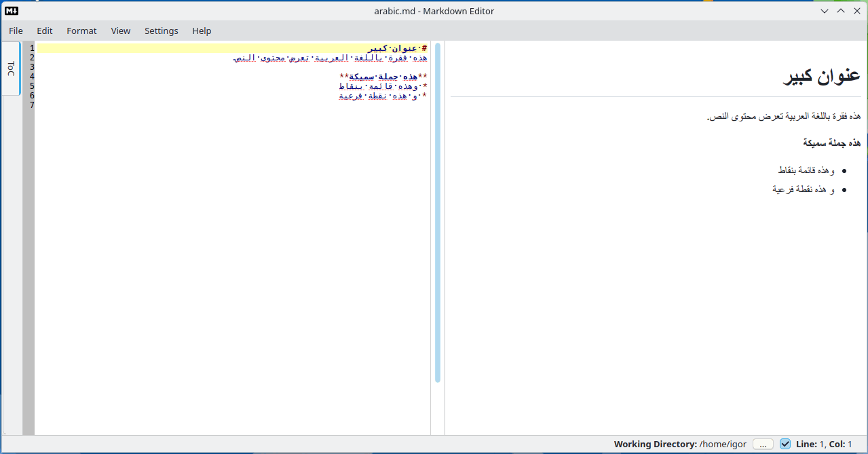Maximize the Markdown Editor window
868x454 pixels.
[841, 11]
